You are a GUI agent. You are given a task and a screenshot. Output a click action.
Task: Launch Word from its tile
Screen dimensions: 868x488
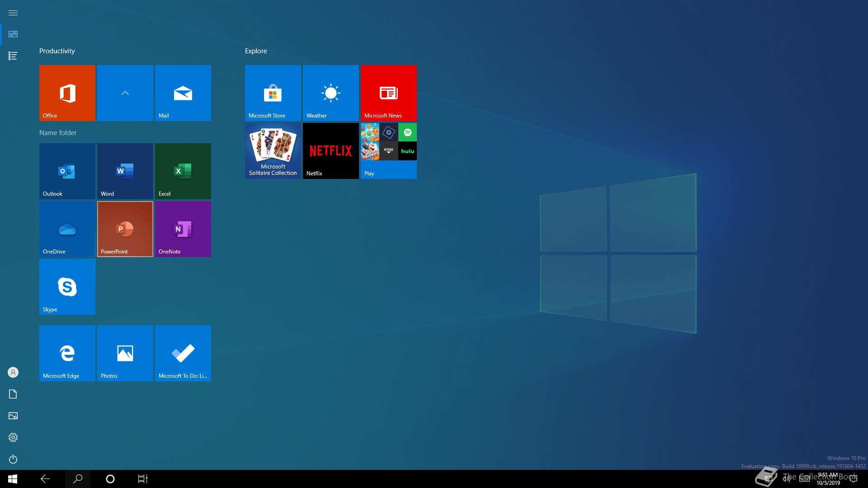pyautogui.click(x=125, y=171)
